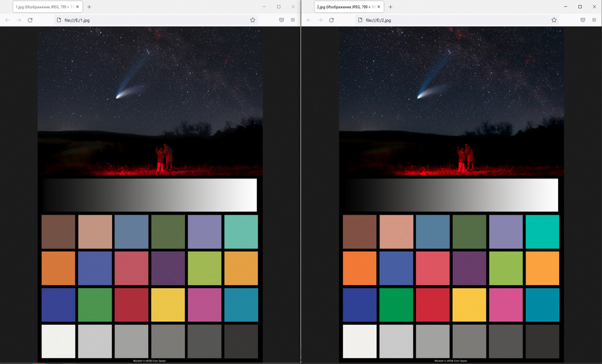
Task: Bookmark the 2.jpg page with the star
Action: coord(554,20)
